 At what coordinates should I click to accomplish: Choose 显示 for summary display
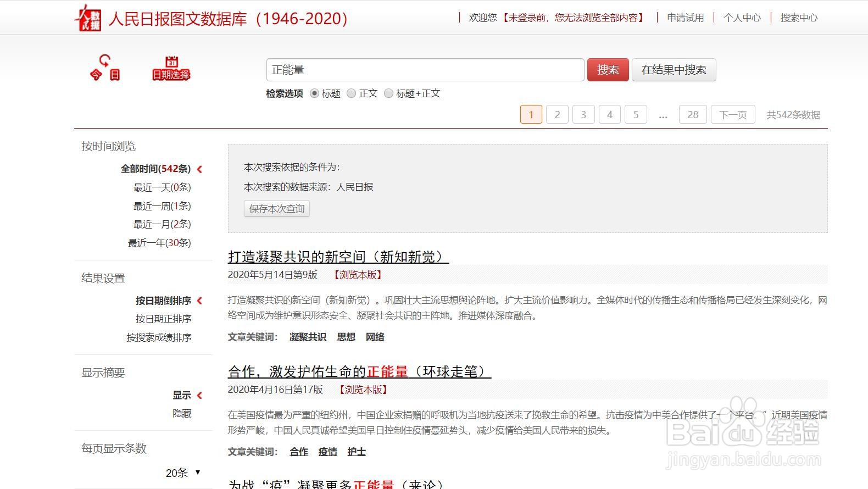click(182, 395)
